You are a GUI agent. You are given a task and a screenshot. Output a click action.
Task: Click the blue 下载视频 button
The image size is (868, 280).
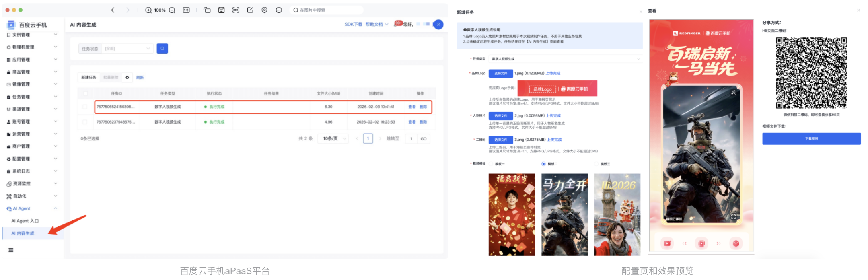pos(811,139)
